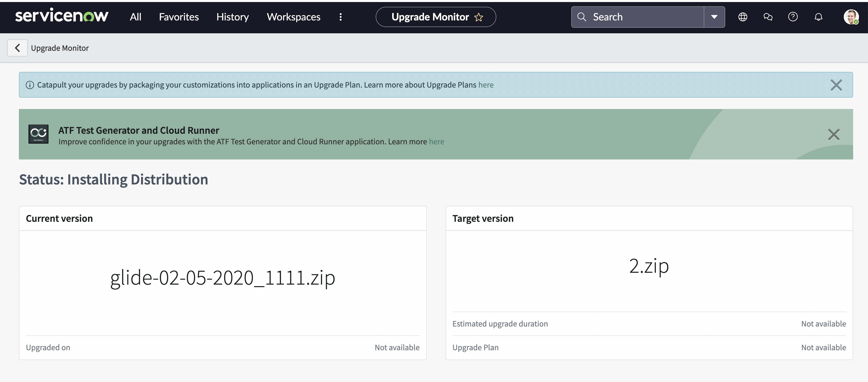Click the Current version card title

coord(59,218)
